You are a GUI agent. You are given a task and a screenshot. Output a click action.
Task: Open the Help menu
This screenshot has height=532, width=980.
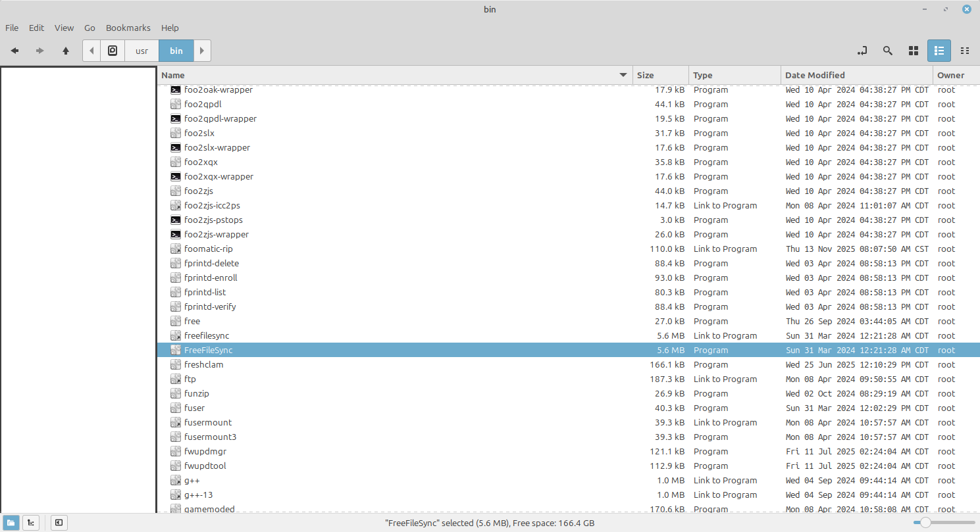(170, 28)
